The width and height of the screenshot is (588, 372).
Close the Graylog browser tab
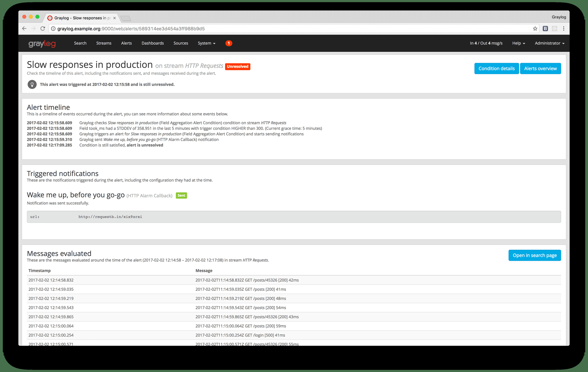coord(115,18)
